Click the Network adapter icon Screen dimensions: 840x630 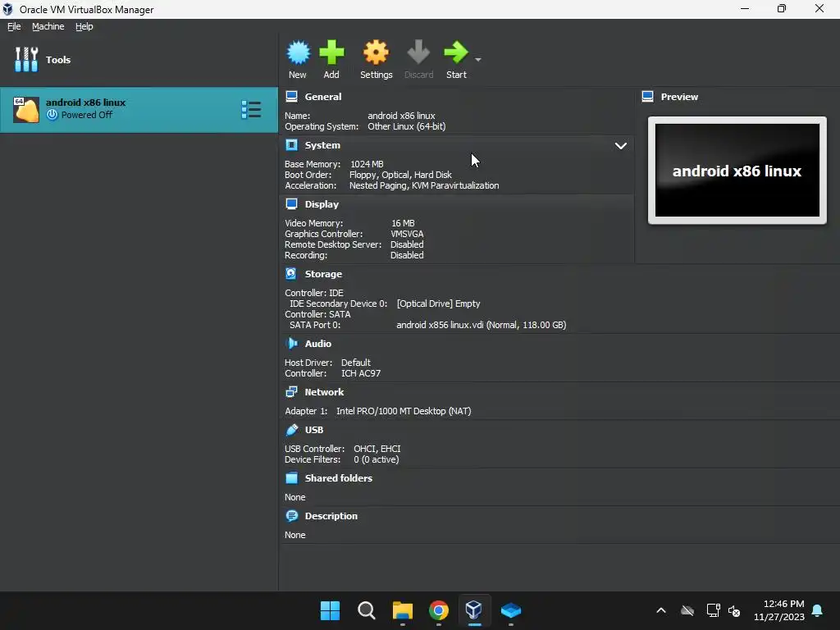click(x=291, y=391)
